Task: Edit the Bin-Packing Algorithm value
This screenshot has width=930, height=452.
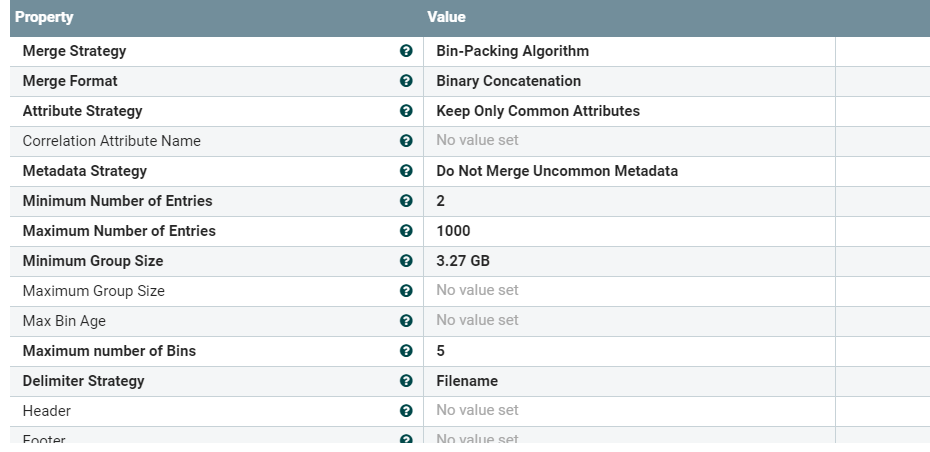Action: pos(513,51)
